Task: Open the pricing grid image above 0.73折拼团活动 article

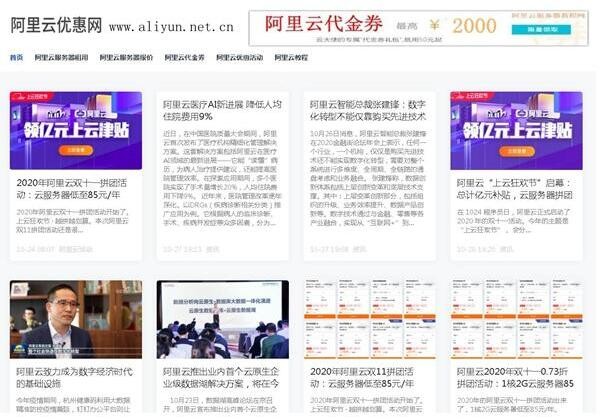Action: [517, 319]
